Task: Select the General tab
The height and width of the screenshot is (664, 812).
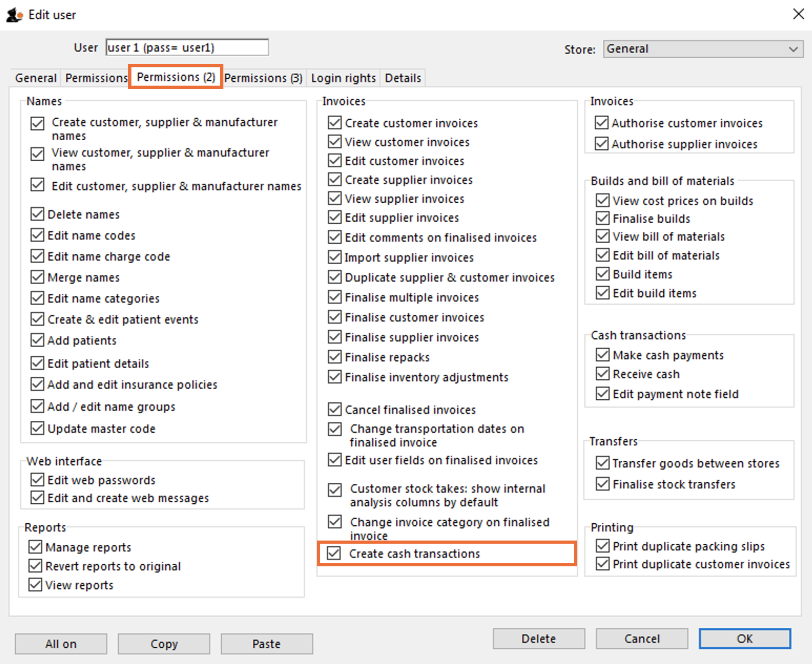Action: click(x=36, y=78)
